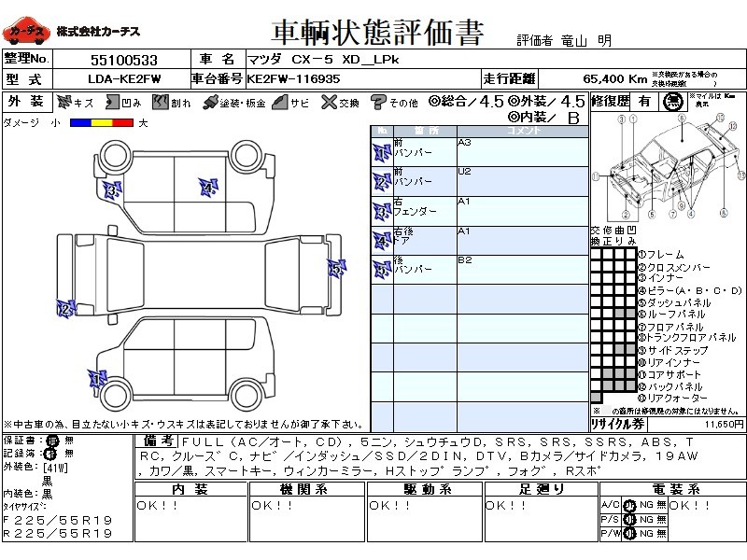Click the rust (サビ) legend icon

(279, 102)
